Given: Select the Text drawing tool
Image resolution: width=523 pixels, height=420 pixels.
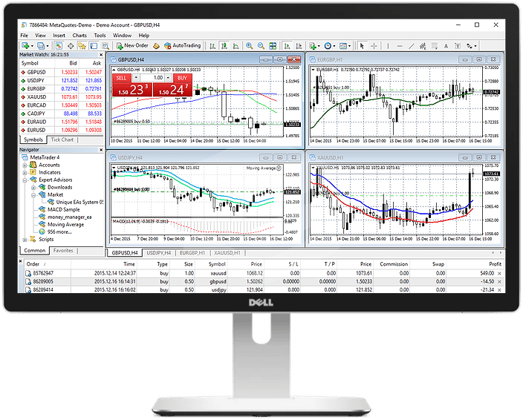Looking at the screenshot, I should pyautogui.click(x=446, y=46).
